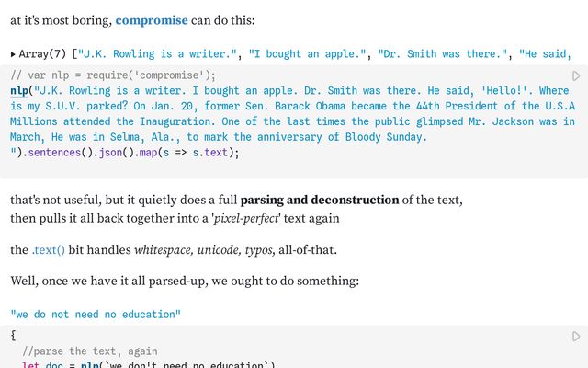Click the bold 'parsing and deconstruction' text
The width and height of the screenshot is (588, 368).
point(320,200)
